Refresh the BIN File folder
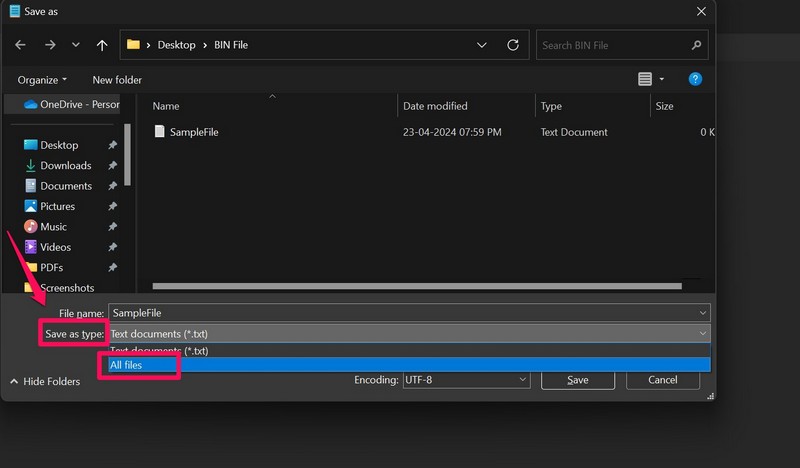 513,46
